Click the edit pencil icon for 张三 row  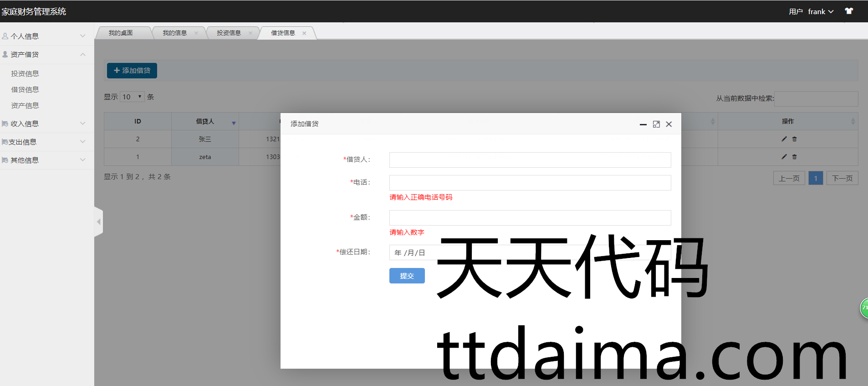784,139
